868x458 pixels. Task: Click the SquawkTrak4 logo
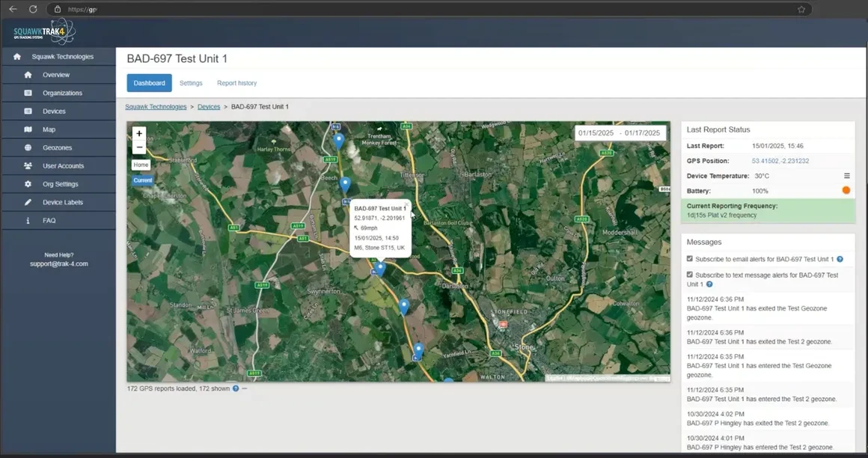pyautogui.click(x=44, y=31)
